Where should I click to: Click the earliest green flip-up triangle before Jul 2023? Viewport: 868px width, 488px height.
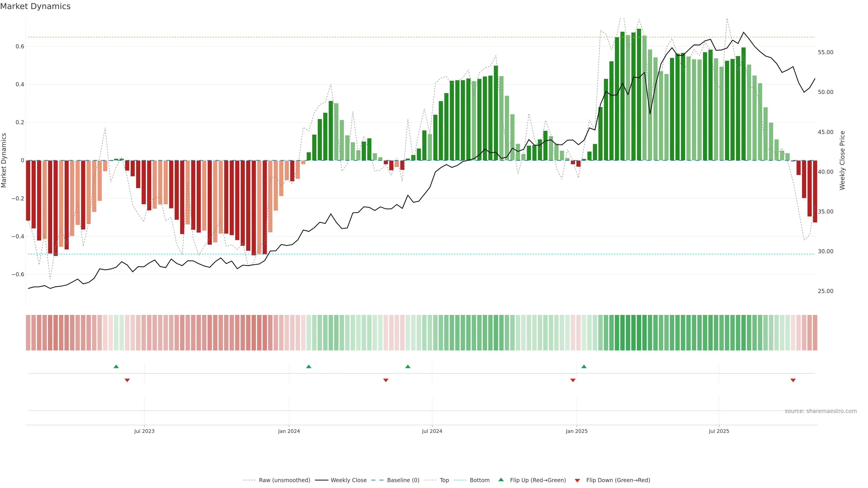pyautogui.click(x=116, y=366)
